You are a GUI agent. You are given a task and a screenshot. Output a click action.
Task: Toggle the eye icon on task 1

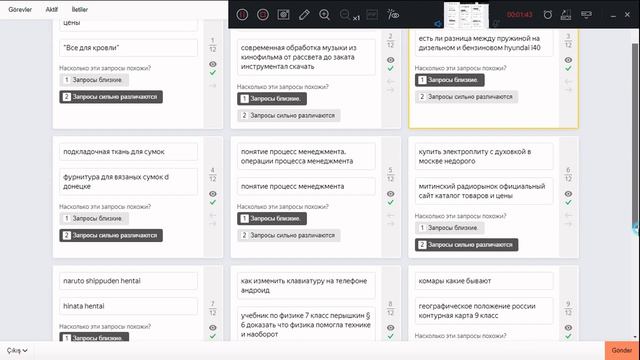pos(213,64)
